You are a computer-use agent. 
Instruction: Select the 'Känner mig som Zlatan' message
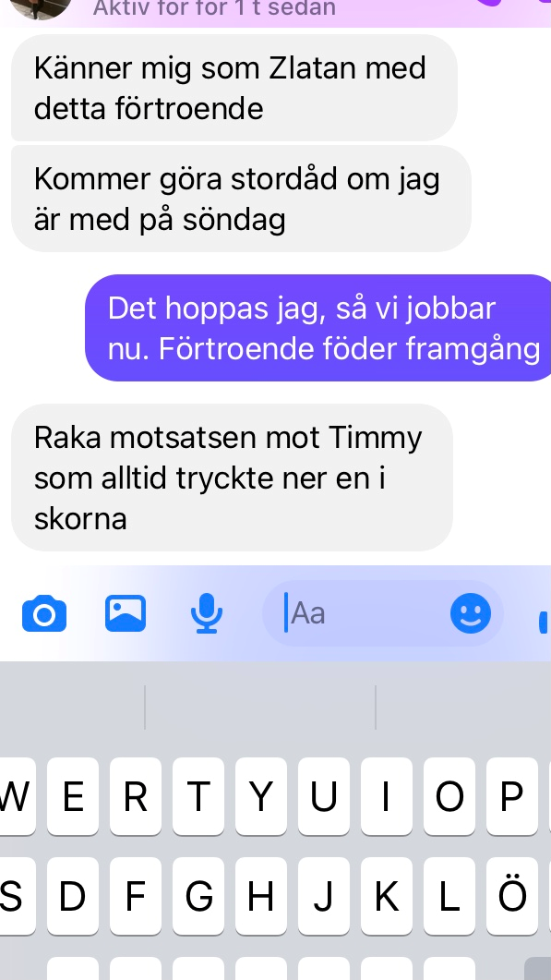click(234, 88)
